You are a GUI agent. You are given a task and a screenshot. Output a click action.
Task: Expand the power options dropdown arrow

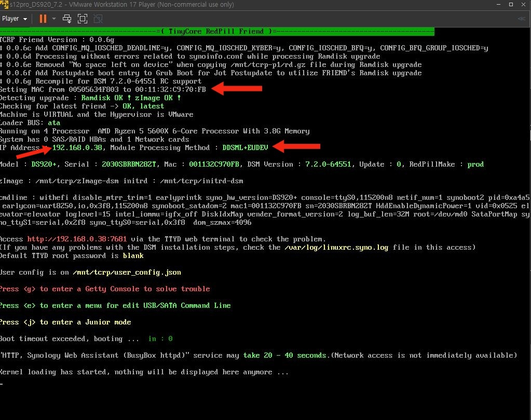53,19
